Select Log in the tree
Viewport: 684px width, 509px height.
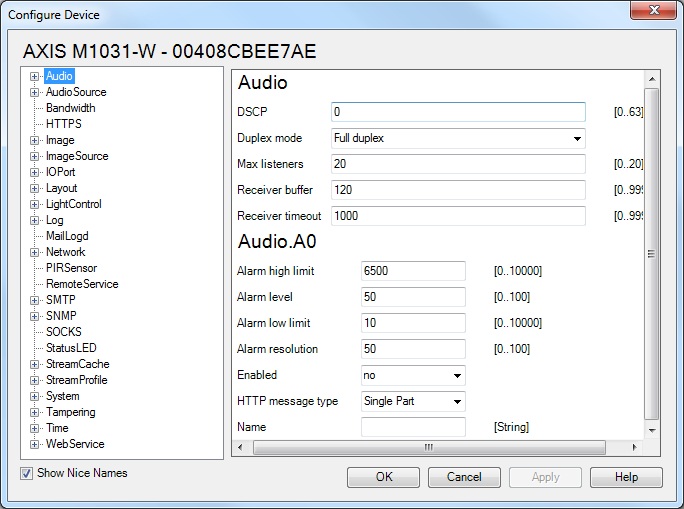(x=55, y=220)
